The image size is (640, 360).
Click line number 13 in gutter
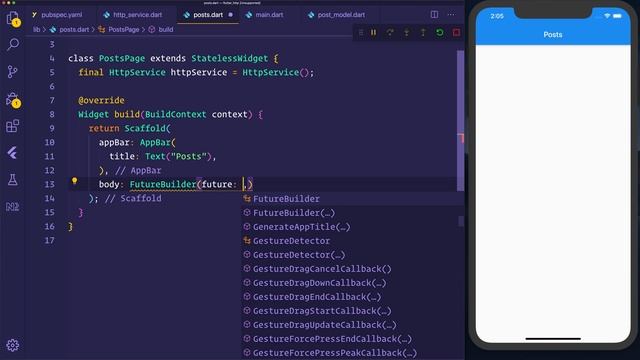pos(49,184)
